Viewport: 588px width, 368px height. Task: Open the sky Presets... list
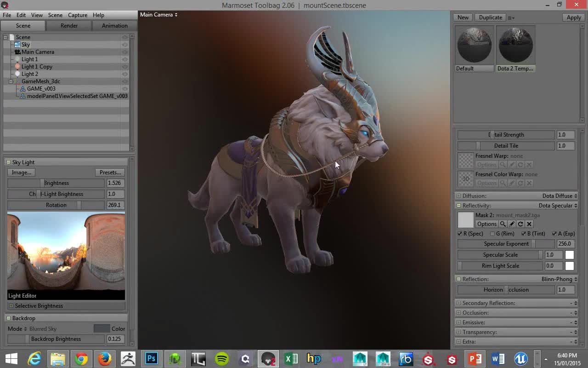coord(110,172)
